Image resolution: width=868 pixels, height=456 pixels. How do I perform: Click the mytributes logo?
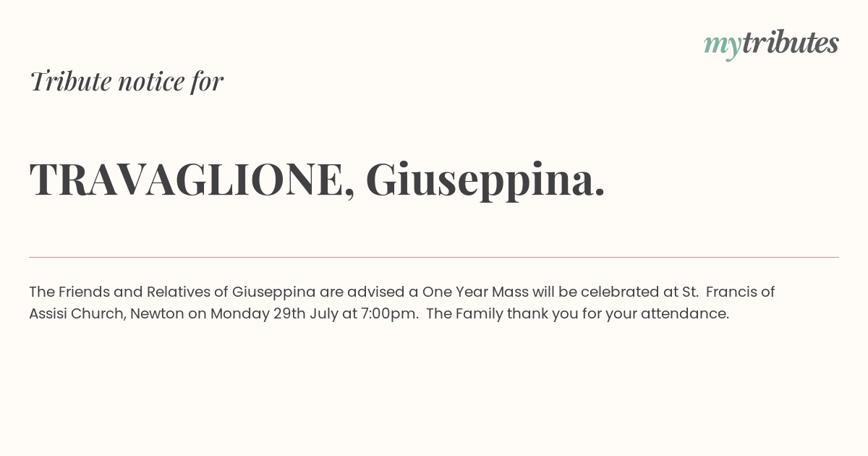[x=771, y=44]
